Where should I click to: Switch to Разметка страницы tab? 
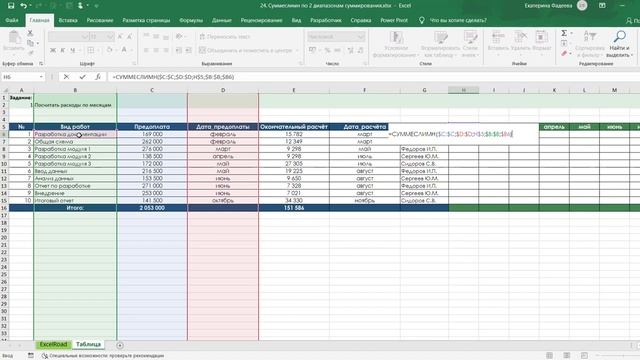click(146, 20)
